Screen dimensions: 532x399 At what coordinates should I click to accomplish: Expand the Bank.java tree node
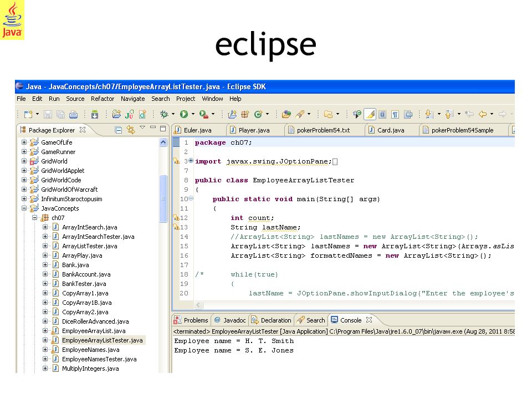click(45, 265)
